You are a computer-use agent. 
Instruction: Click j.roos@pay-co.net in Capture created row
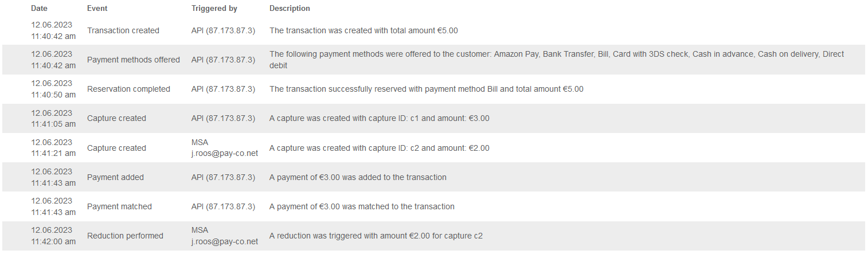(x=225, y=153)
